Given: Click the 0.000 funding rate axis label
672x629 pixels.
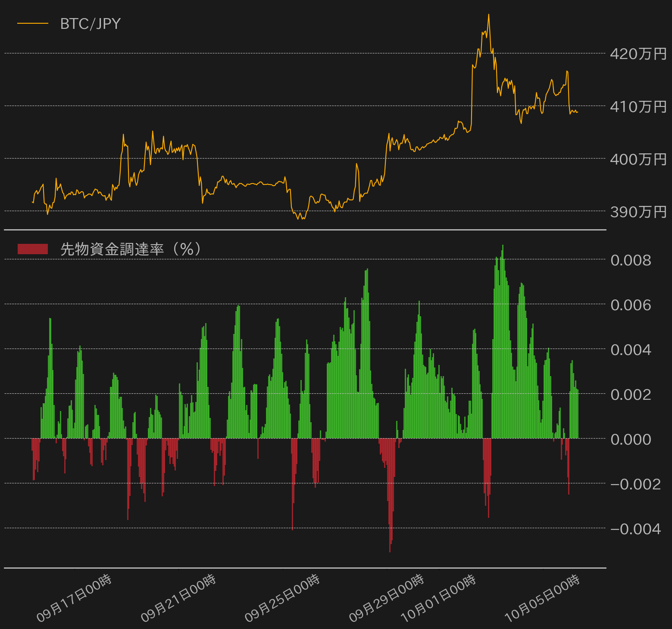Looking at the screenshot, I should 631,439.
